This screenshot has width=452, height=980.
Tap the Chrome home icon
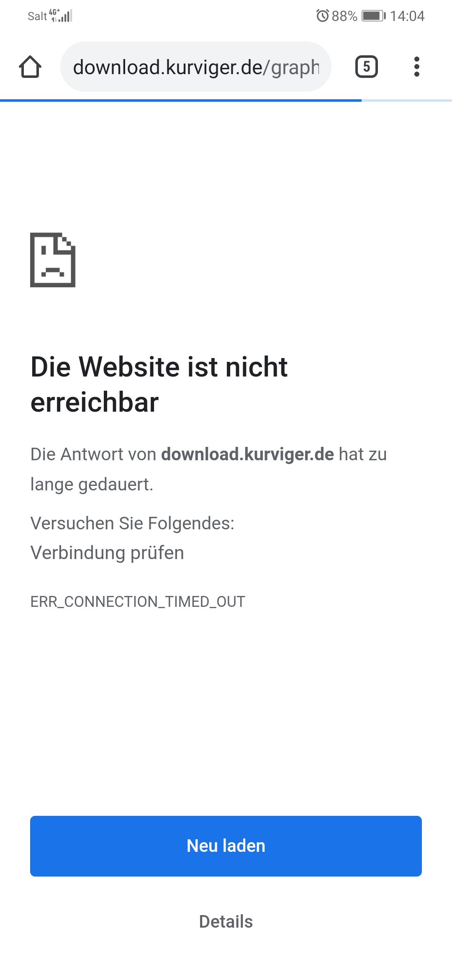point(30,67)
